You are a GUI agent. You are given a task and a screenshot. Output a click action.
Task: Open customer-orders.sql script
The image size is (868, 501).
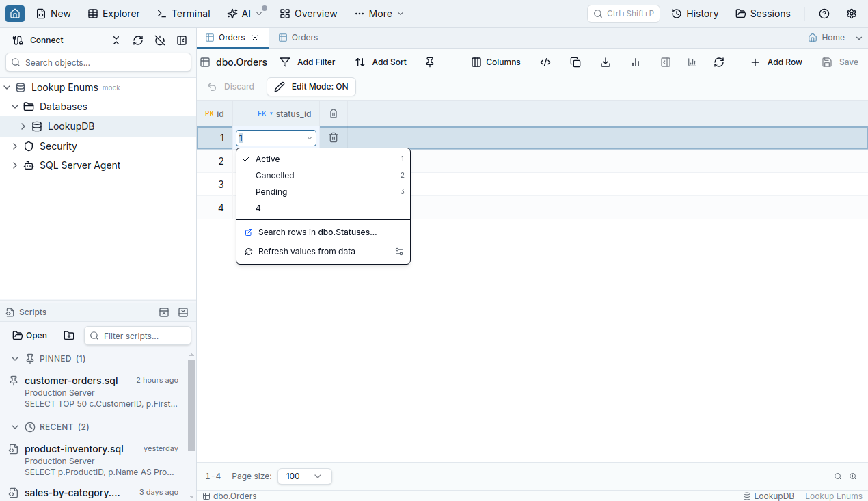click(x=94, y=392)
